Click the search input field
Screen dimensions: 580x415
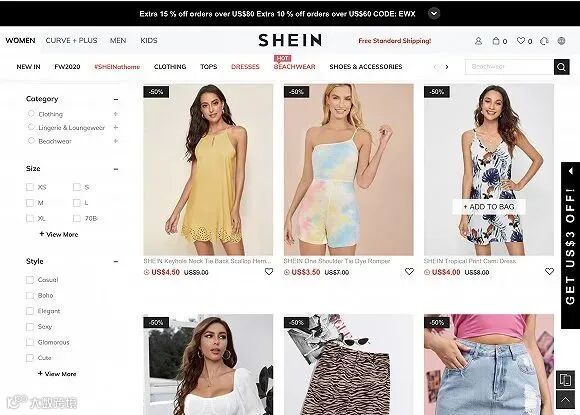509,67
